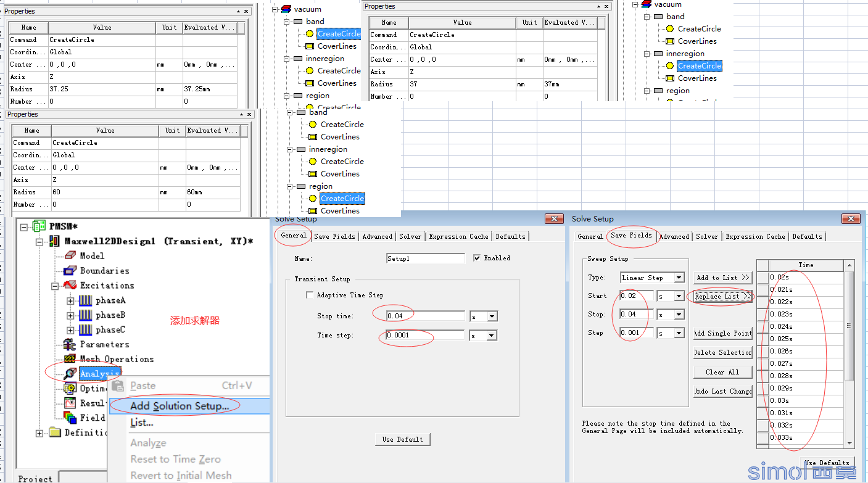
Task: Click the Boundaries node icon
Action: coord(70,271)
